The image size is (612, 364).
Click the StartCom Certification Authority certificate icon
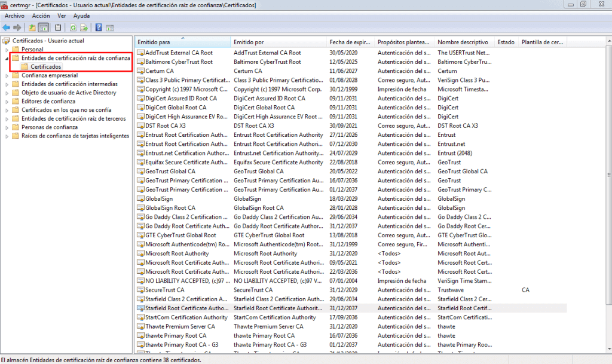coord(140,317)
